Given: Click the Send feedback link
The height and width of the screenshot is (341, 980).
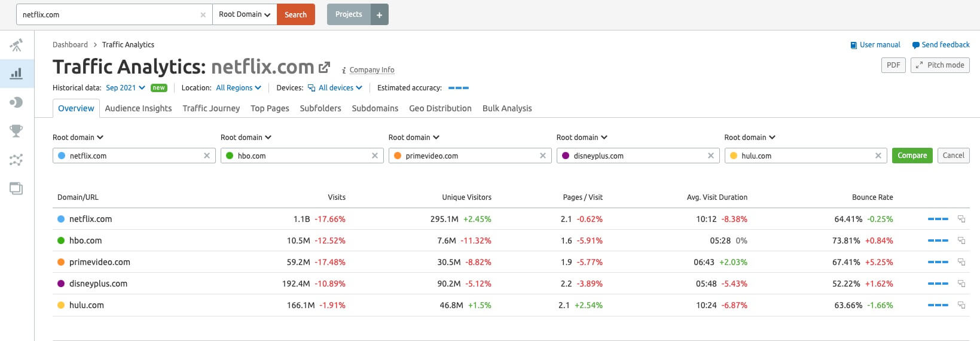Looking at the screenshot, I should pyautogui.click(x=941, y=45).
